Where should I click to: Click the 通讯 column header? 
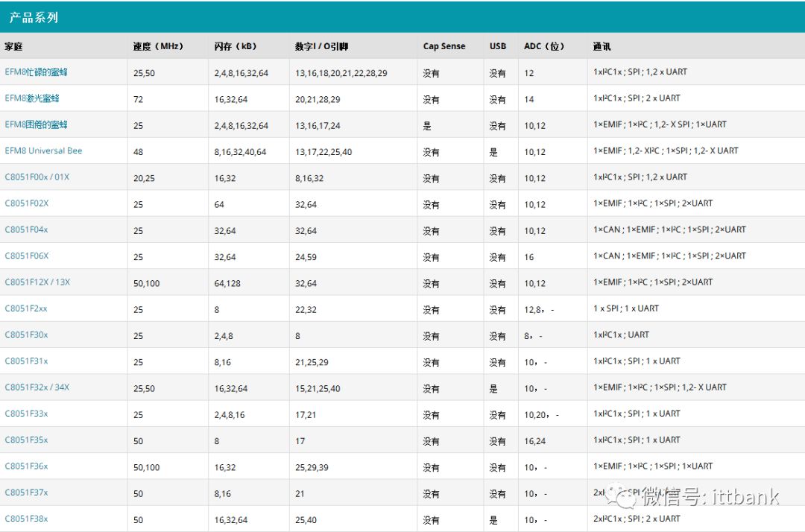pos(602,46)
